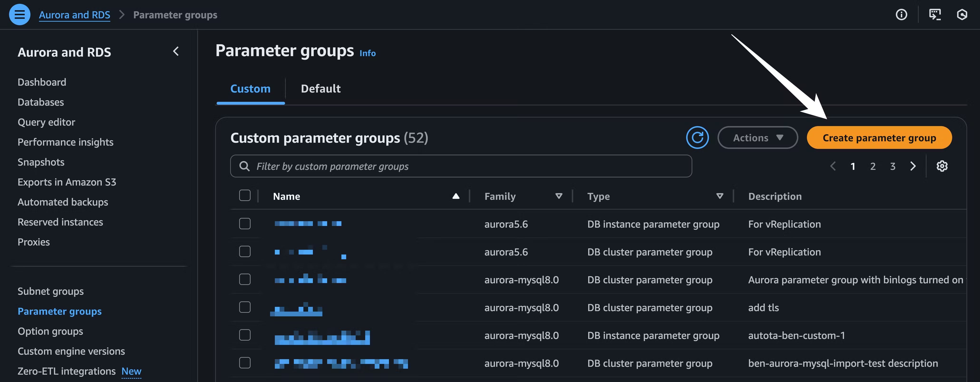The image size is (980, 382).
Task: Open the Actions dropdown
Action: coord(757,137)
